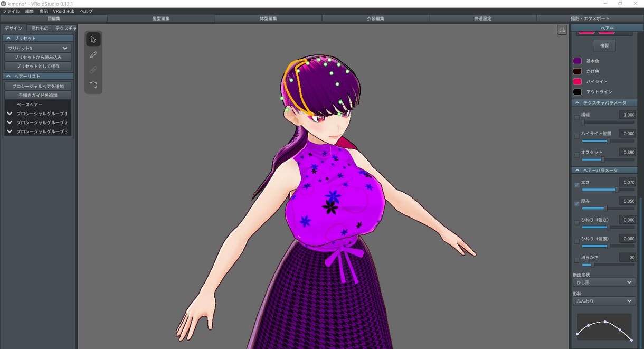Click the 滑らかさ value field 20

(x=627, y=258)
